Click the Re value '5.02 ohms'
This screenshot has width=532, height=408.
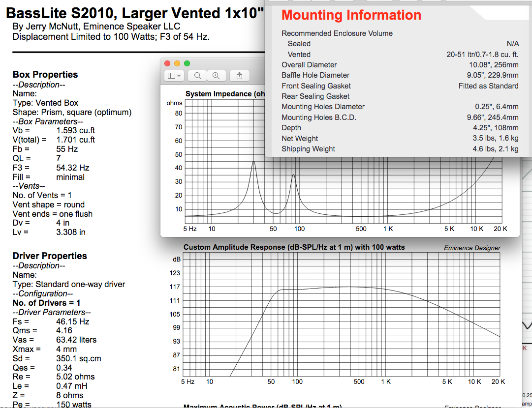tap(75, 377)
